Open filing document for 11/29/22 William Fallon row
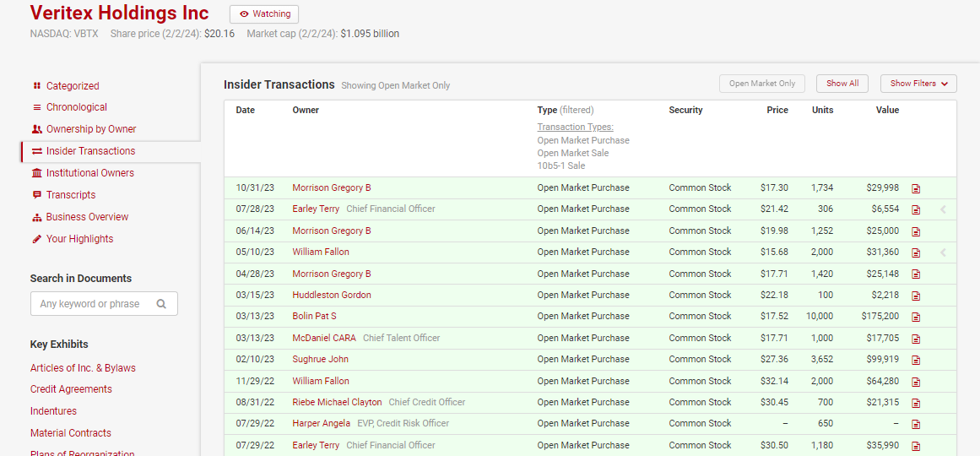 (x=916, y=382)
